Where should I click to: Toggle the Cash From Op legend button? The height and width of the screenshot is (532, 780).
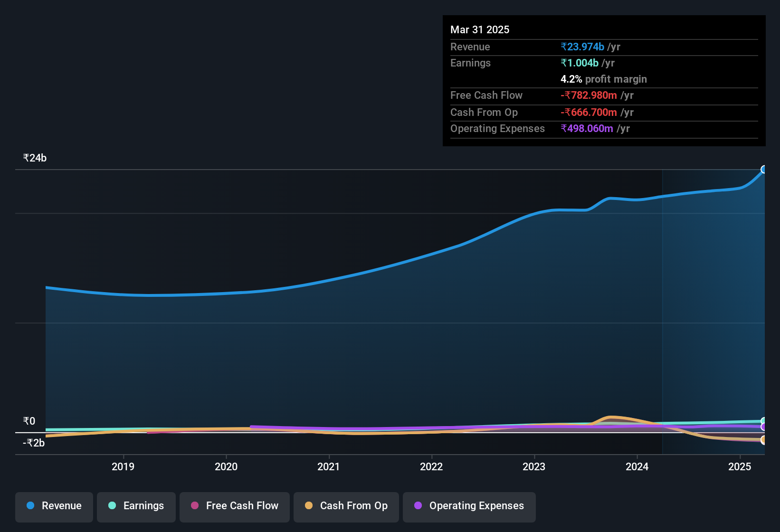[346, 506]
